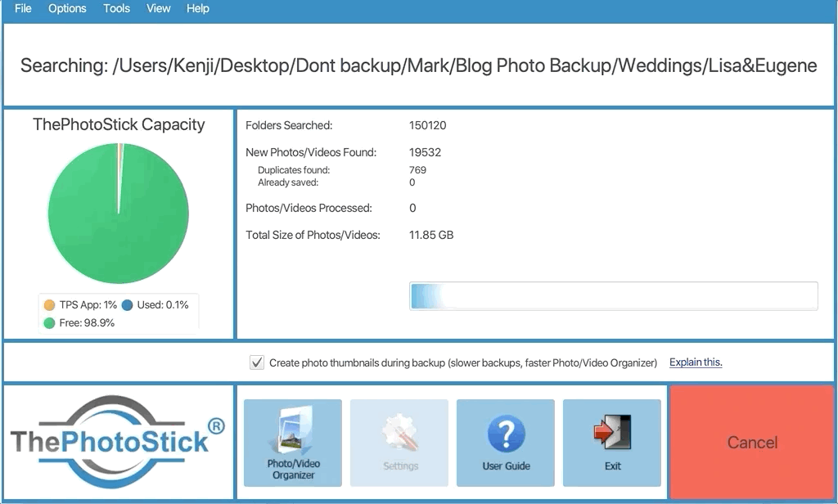The height and width of the screenshot is (504, 838).
Task: Open the View menu
Action: [x=158, y=8]
